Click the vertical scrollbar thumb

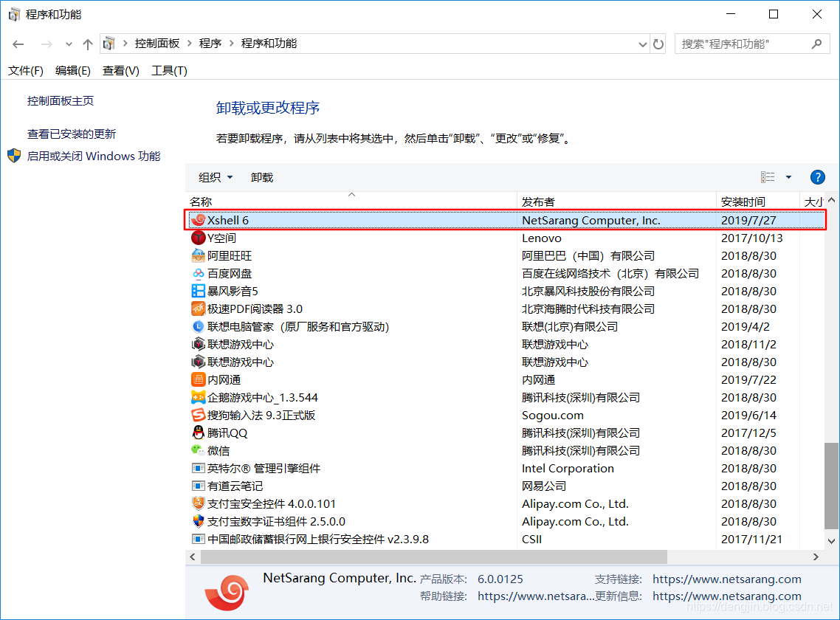tap(831, 486)
